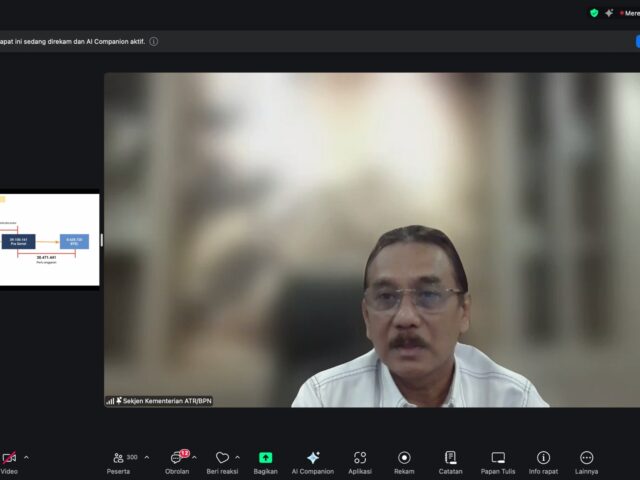640x480 pixels.
Task: Open AI Companion from the toolbar
Action: click(x=313, y=458)
